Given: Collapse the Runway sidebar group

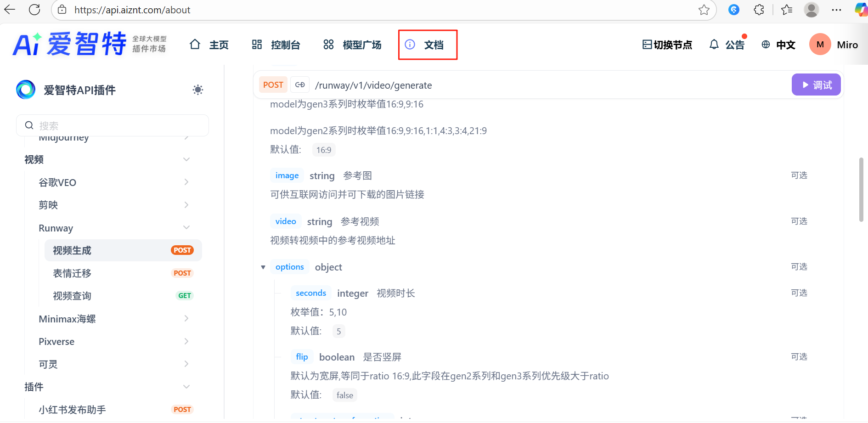Looking at the screenshot, I should click(x=114, y=228).
